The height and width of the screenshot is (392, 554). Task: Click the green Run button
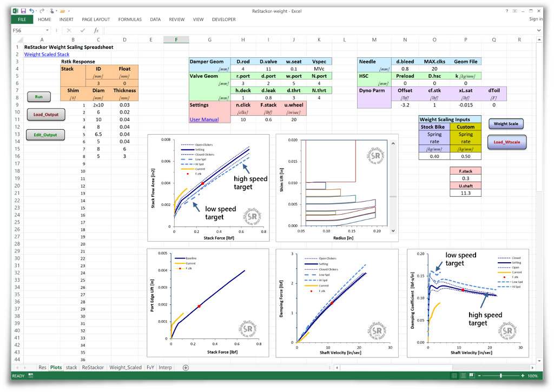tap(39, 97)
